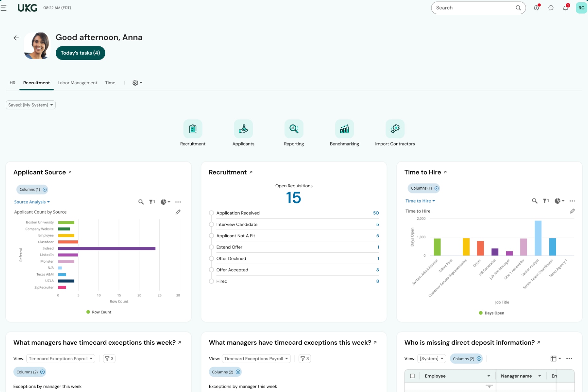
Task: Open the Recruitment clipboard shortcut icon
Action: pos(193,129)
